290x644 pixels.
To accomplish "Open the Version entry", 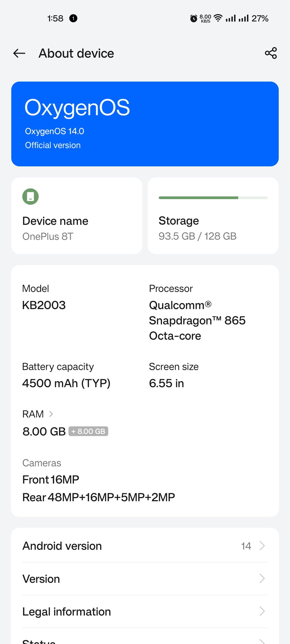I will (x=145, y=579).
